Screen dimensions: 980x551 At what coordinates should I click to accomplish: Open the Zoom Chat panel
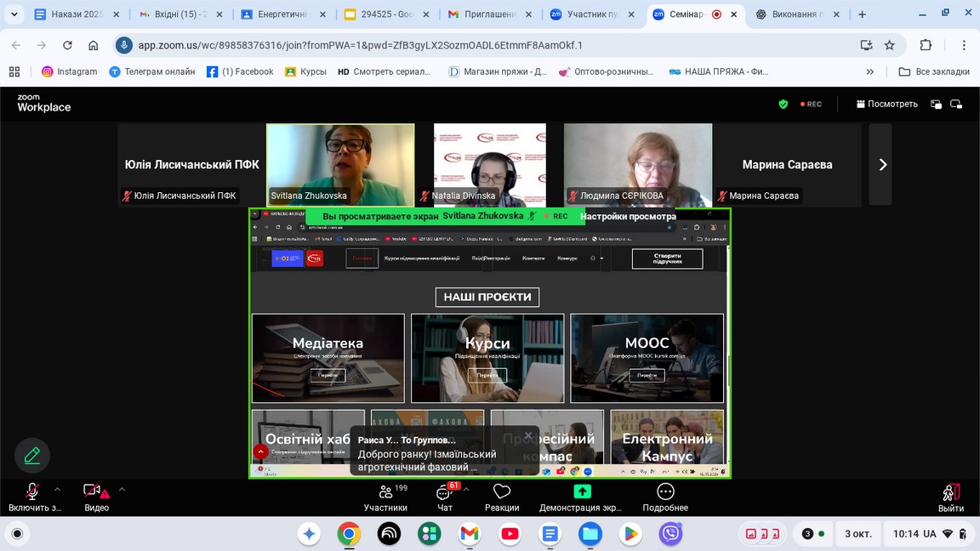pos(445,492)
